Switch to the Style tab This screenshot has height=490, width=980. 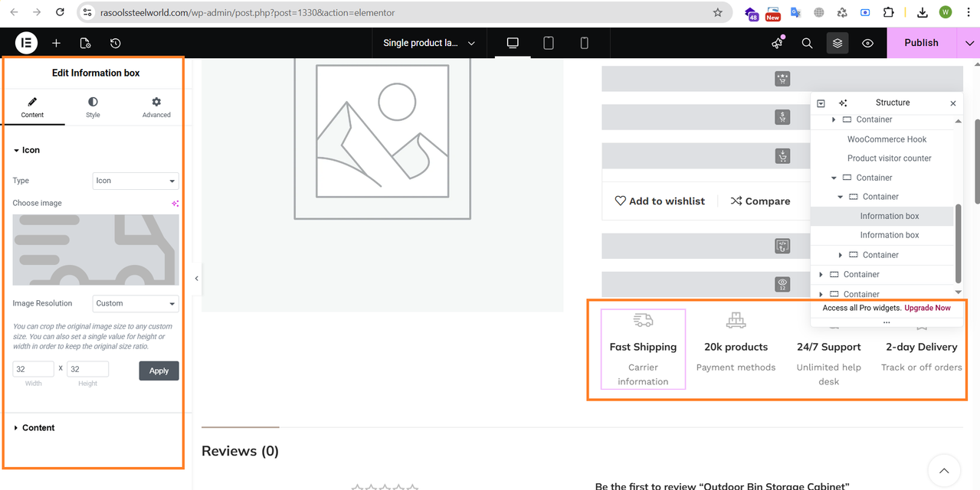[x=93, y=107]
